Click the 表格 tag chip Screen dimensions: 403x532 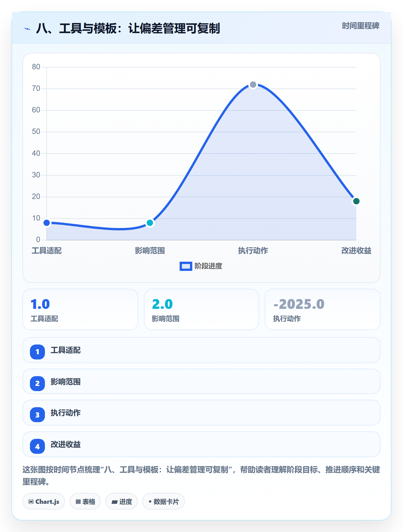85,502
